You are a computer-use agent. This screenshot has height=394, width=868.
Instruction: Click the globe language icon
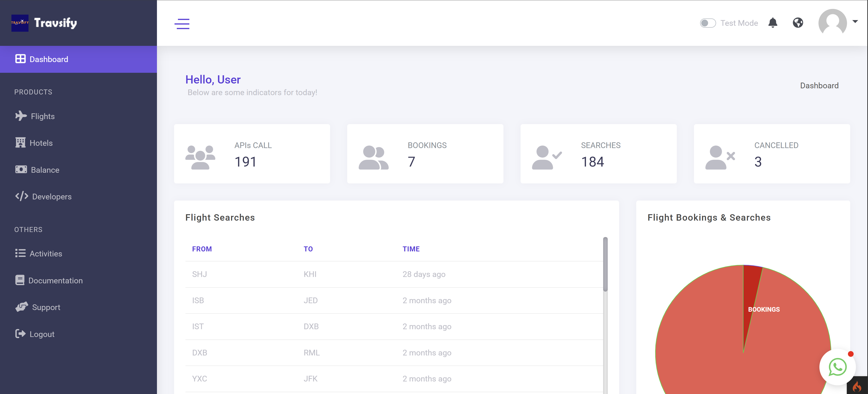(798, 23)
